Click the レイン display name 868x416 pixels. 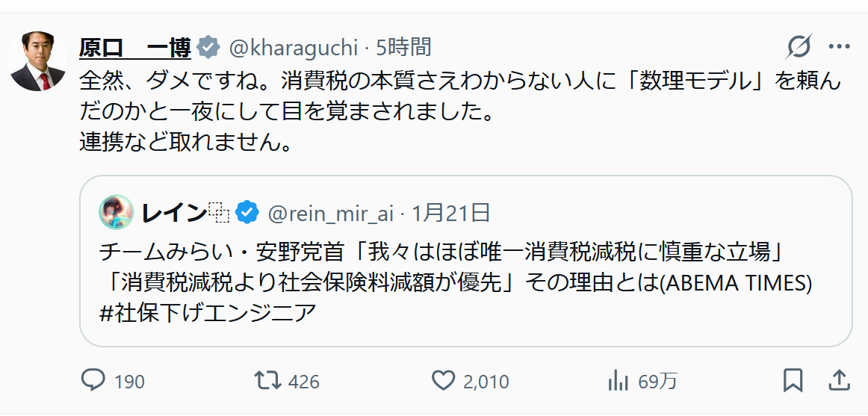tap(174, 213)
